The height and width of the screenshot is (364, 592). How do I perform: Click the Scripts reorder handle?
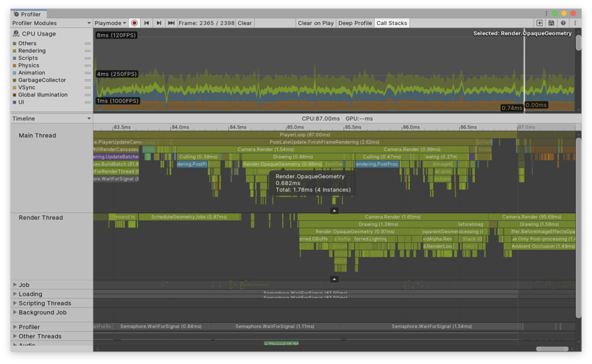[x=88, y=58]
